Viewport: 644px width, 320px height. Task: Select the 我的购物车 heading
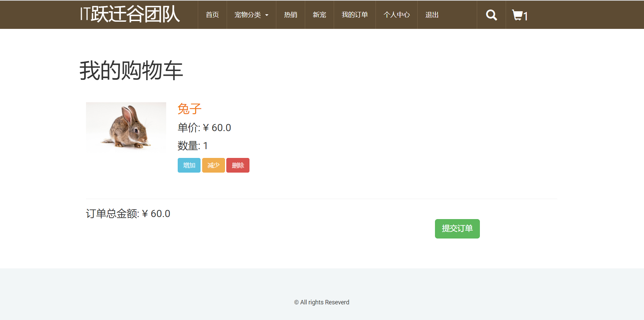click(131, 71)
